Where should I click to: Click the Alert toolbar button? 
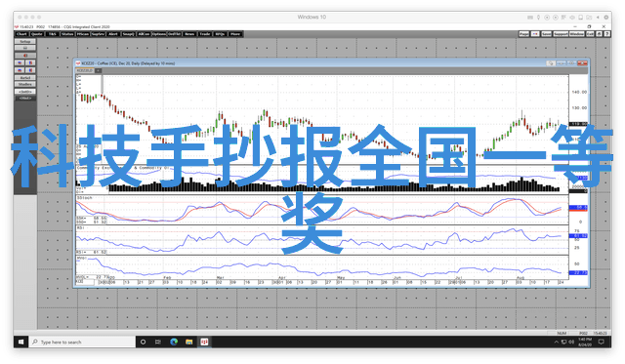(113, 34)
